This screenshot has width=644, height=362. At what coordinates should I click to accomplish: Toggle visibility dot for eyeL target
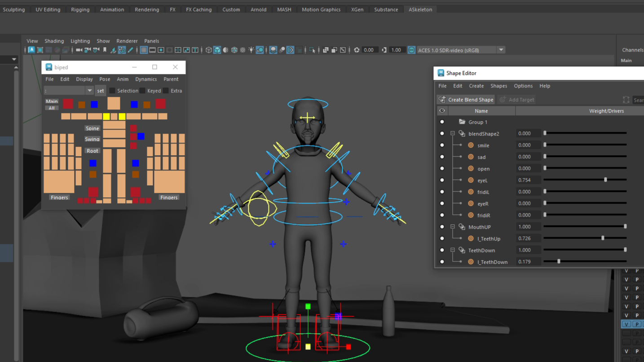click(442, 180)
